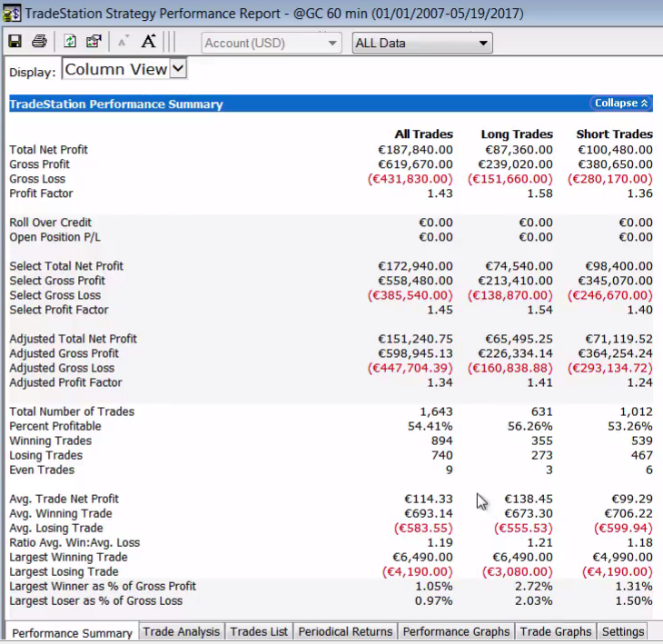Switch to the Trades List tab
Viewport: 663px width, 644px height.
(259, 631)
